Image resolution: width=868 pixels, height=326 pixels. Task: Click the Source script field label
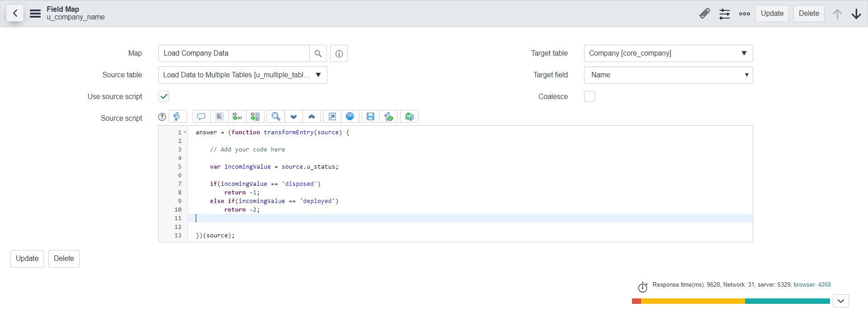tap(121, 118)
